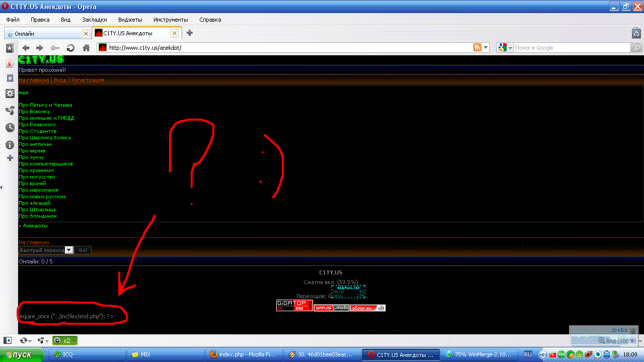
Task: Click the Анекдоты breadcrumb link
Action: [x=35, y=226]
